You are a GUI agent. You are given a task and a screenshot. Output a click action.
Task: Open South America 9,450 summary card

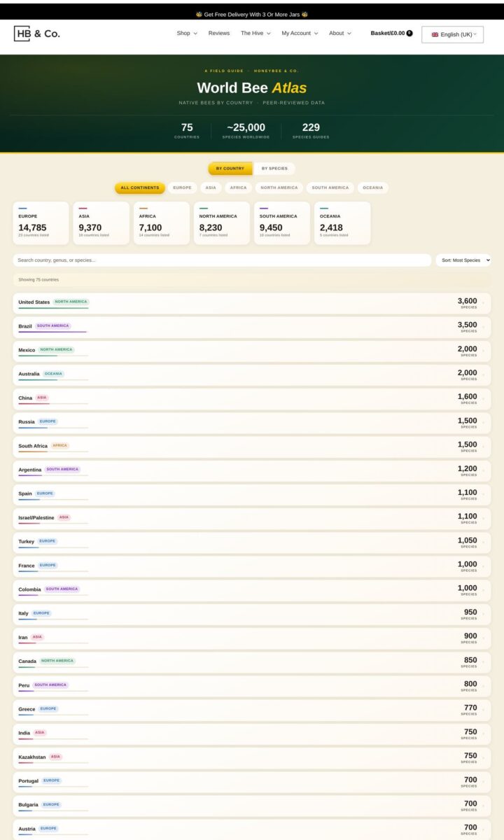[281, 223]
